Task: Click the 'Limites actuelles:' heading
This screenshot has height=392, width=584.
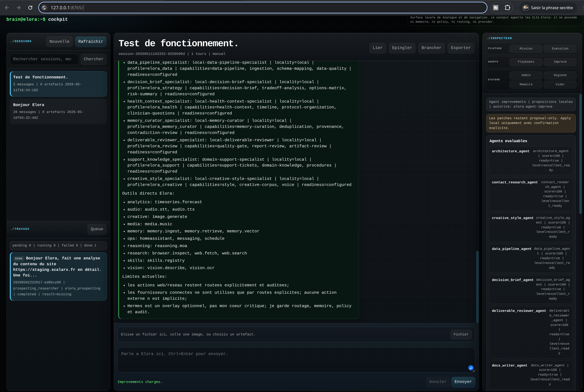Action: (144, 277)
